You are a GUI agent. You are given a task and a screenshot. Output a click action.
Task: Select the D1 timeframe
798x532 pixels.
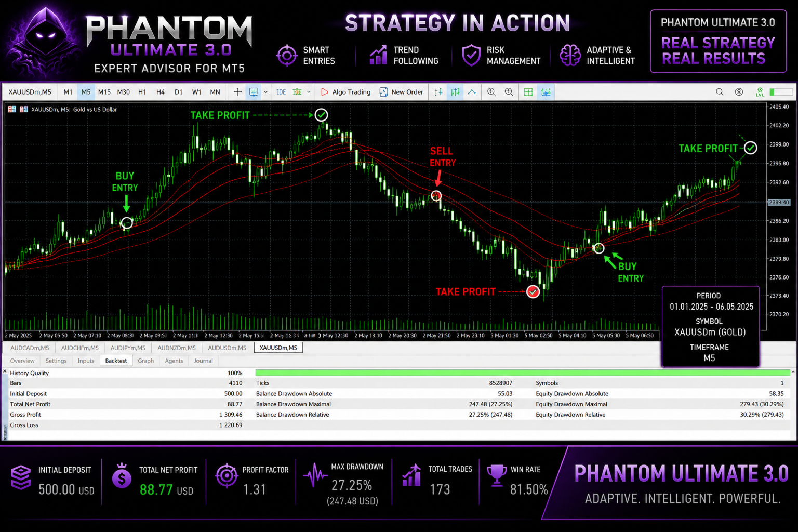(x=178, y=92)
